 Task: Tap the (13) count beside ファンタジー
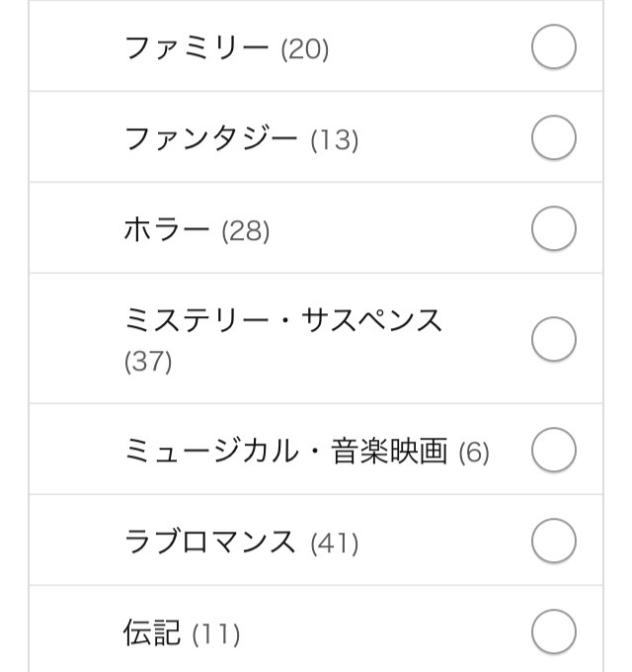pyautogui.click(x=335, y=140)
